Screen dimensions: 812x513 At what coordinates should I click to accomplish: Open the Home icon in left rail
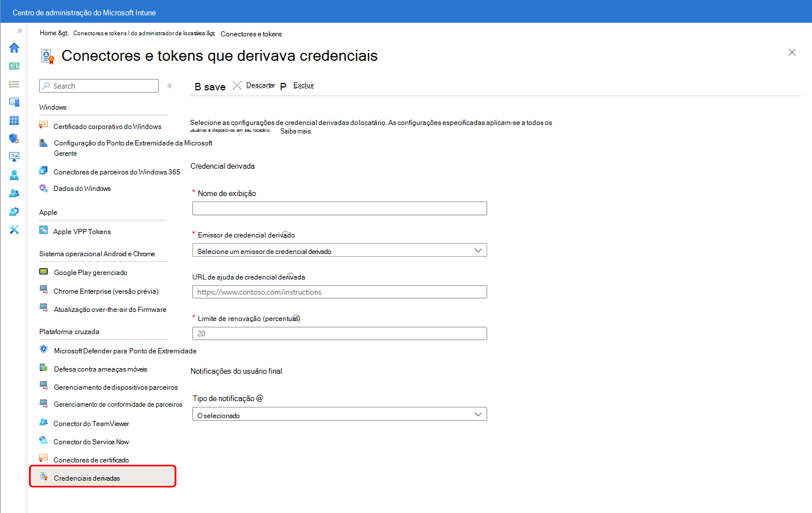14,48
